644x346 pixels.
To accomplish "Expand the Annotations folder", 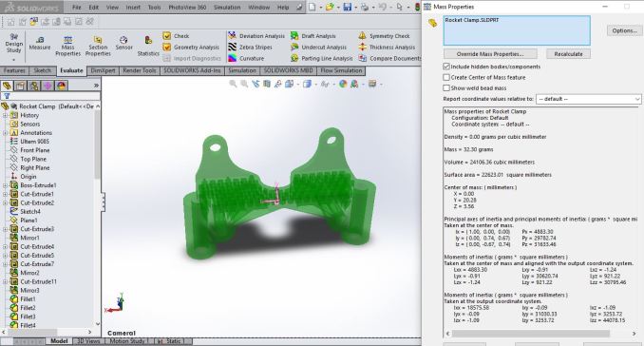I will point(5,133).
